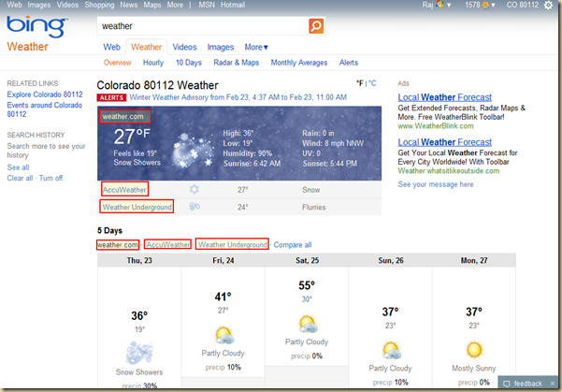Click the MSN link

(207, 5)
